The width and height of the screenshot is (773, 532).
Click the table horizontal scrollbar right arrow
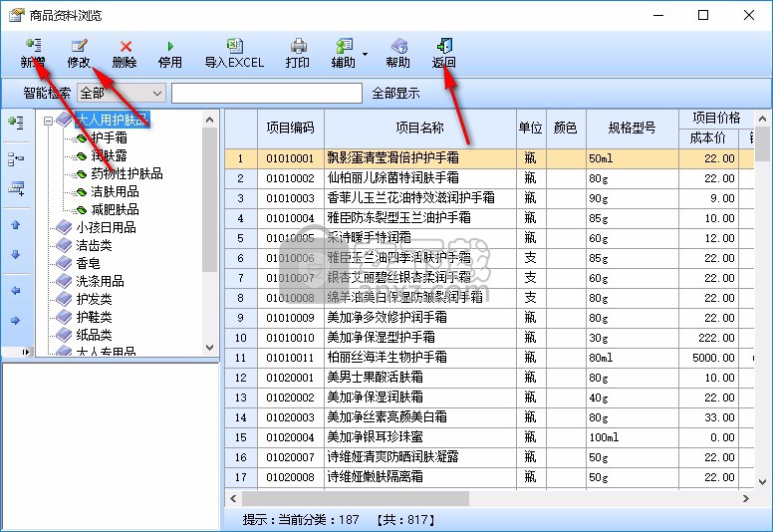746,498
